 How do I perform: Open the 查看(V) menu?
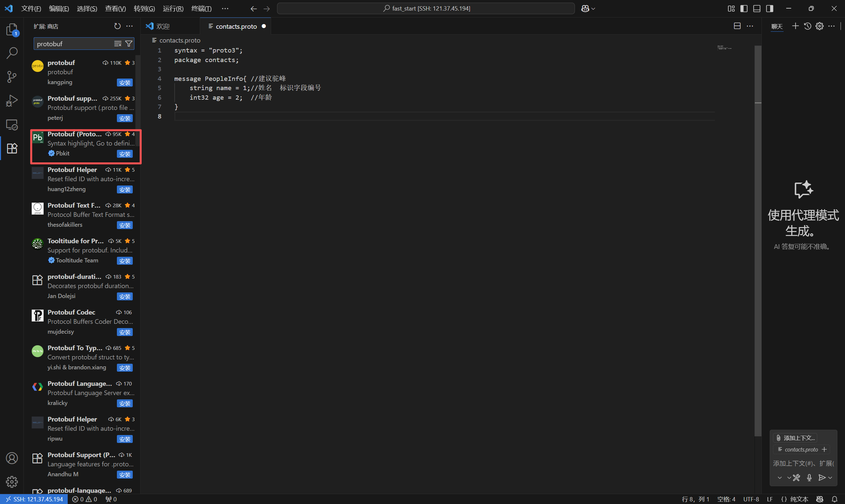(115, 9)
